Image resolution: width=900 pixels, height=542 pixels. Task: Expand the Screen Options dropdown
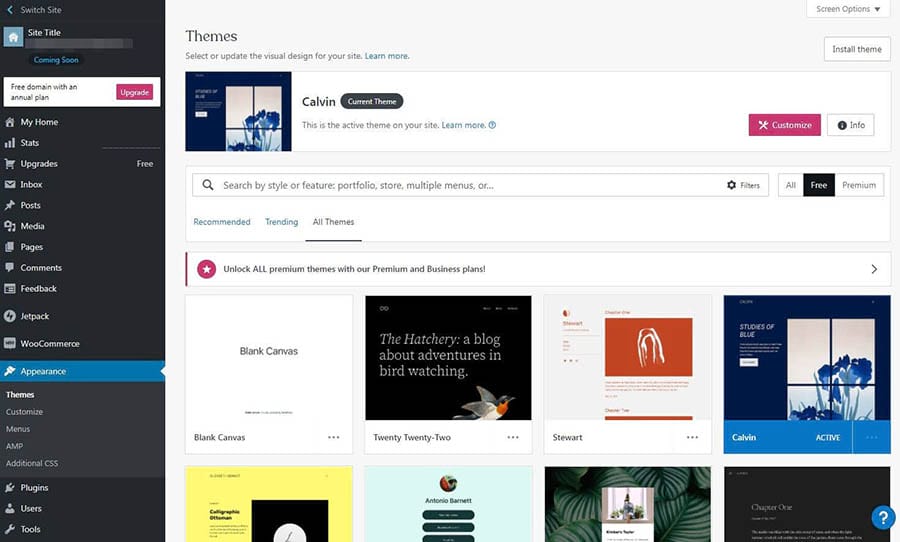pyautogui.click(x=848, y=9)
